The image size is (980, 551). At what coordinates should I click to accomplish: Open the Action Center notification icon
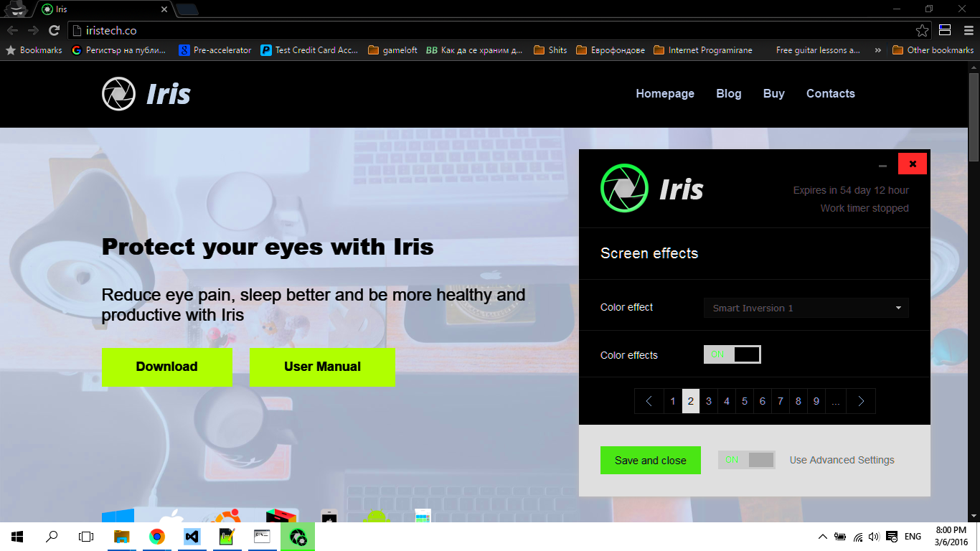click(x=892, y=536)
